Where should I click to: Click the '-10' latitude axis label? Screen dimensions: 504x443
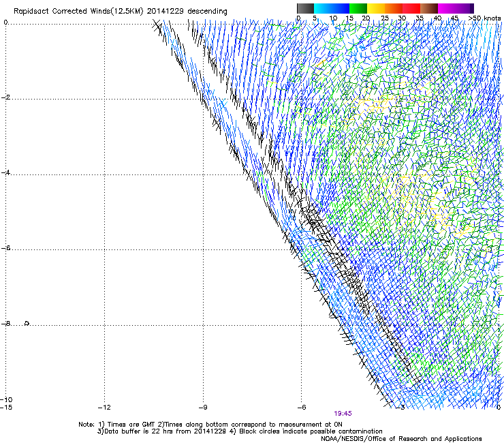pos(6,400)
